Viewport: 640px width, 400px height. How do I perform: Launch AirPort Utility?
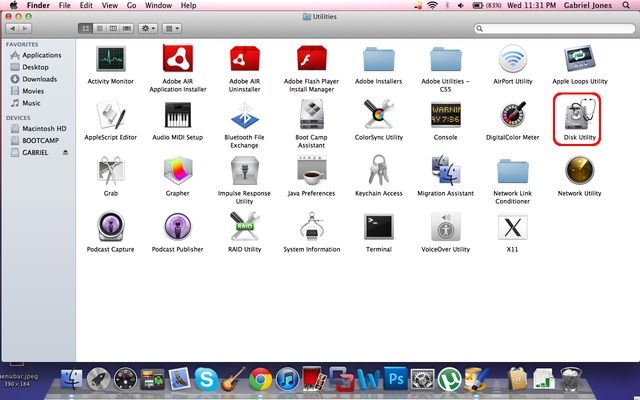[513, 59]
